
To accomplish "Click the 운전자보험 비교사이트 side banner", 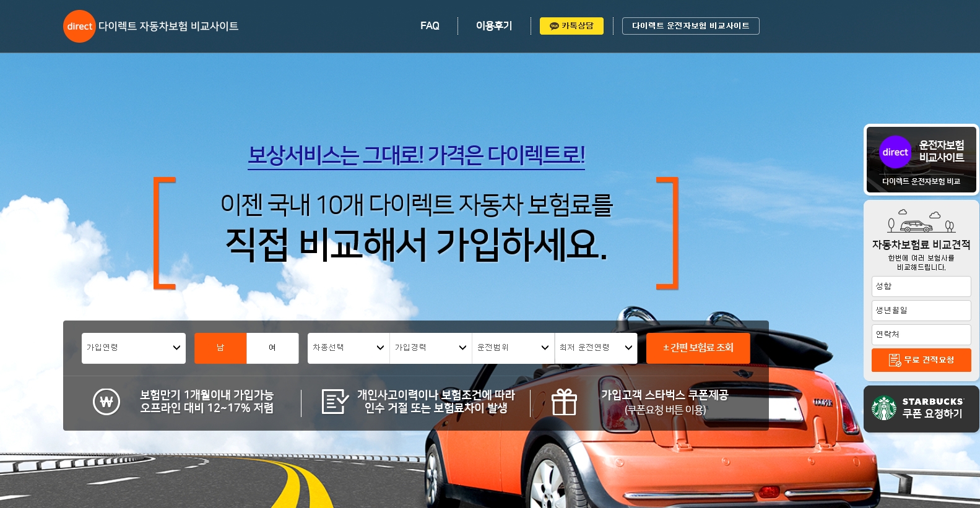I will coord(921,160).
